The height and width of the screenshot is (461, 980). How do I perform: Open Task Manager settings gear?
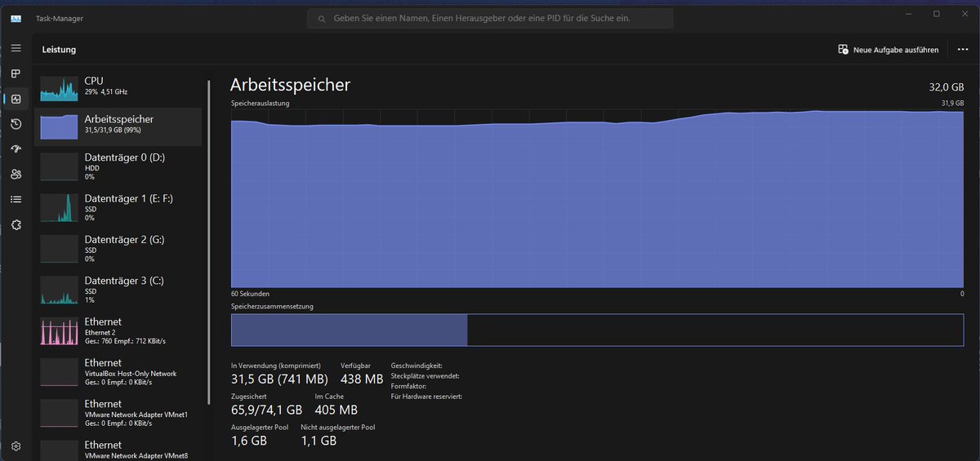[16, 446]
